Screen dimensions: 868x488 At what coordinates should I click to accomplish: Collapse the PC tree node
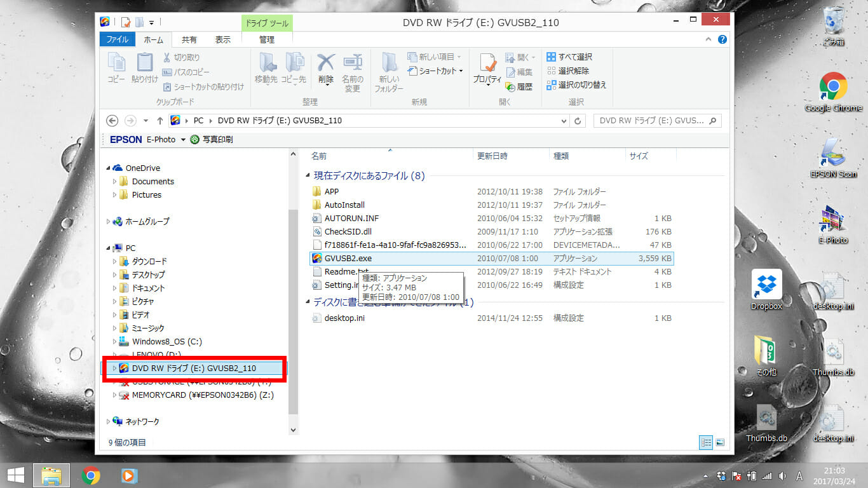108,248
